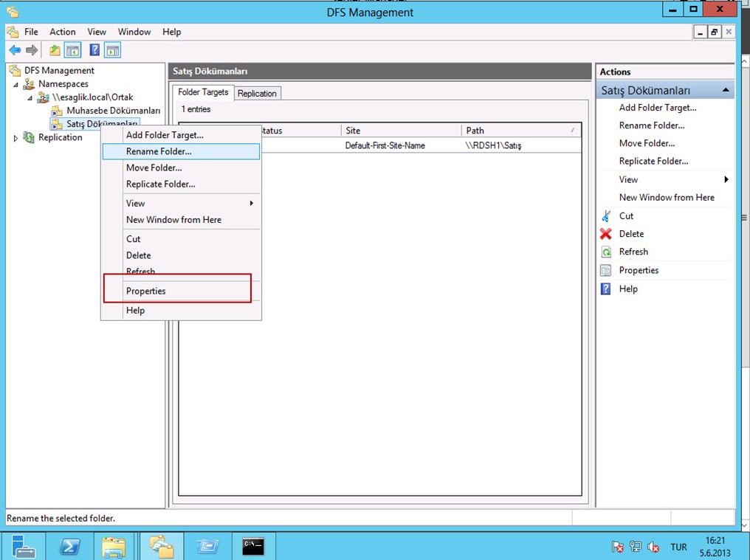
Task: Click the network icon in the system tray
Action: [635, 547]
